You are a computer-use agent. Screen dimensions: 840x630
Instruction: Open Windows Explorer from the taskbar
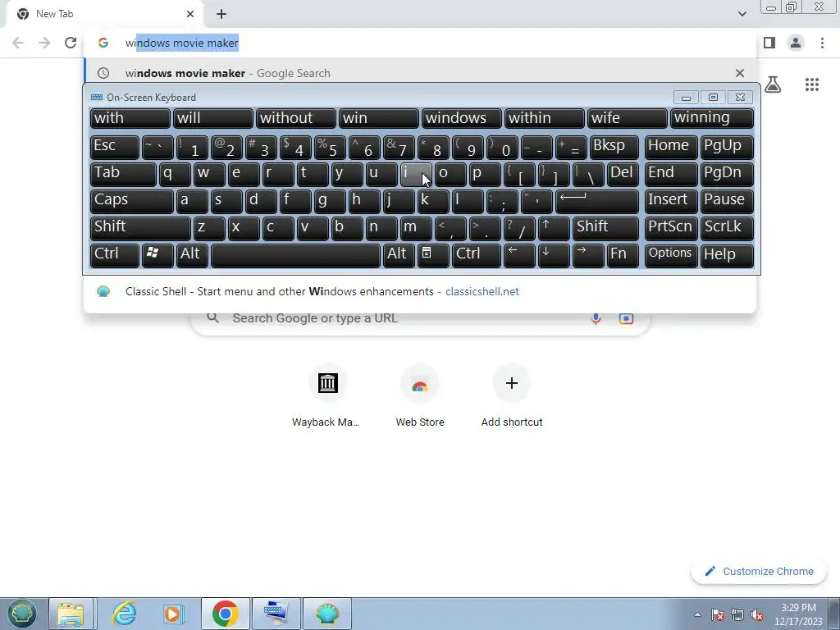(x=71, y=614)
